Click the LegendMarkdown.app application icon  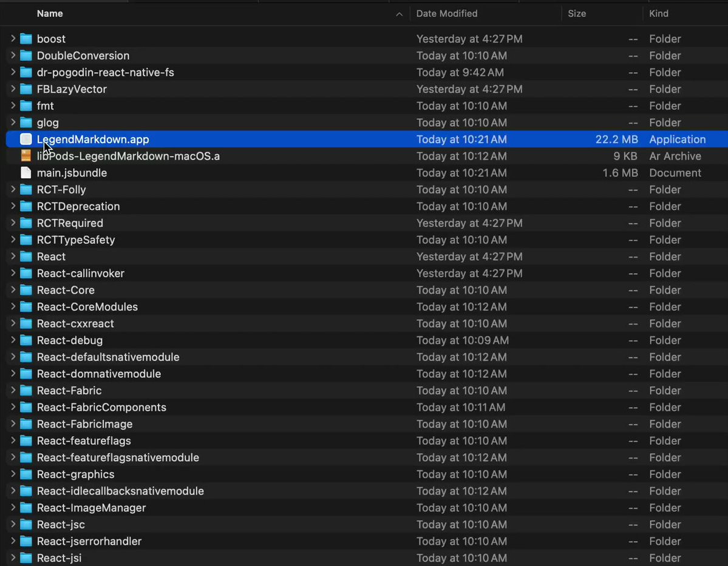(x=26, y=139)
